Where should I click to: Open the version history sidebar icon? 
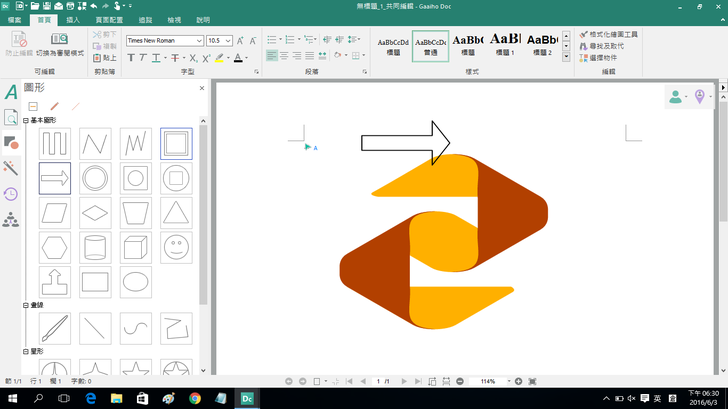(x=11, y=194)
